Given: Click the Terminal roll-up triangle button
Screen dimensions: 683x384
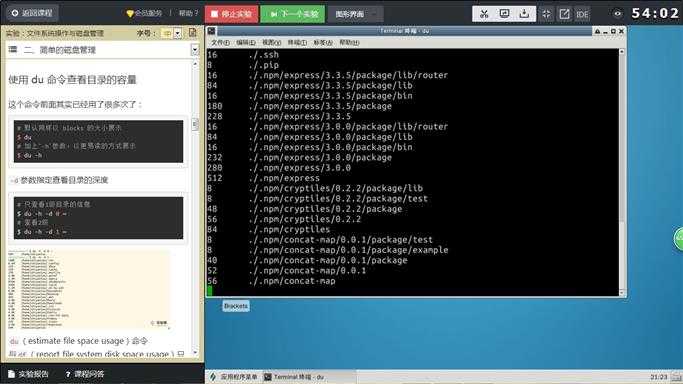Looking at the screenshot, I should click(x=597, y=31).
